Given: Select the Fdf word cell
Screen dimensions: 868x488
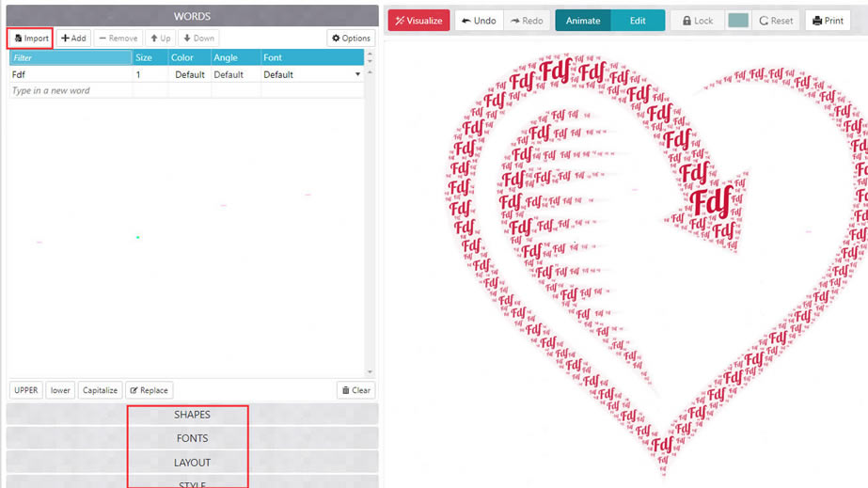Looking at the screenshot, I should click(x=71, y=74).
